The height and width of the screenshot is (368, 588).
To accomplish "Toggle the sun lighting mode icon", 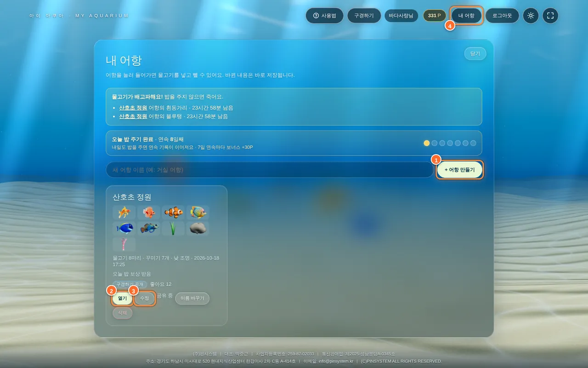I will [531, 16].
